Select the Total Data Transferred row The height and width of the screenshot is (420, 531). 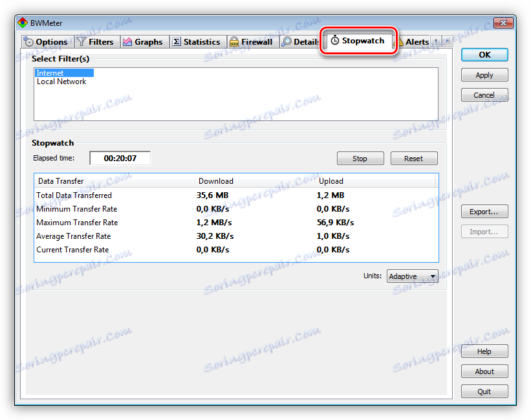pyautogui.click(x=236, y=195)
